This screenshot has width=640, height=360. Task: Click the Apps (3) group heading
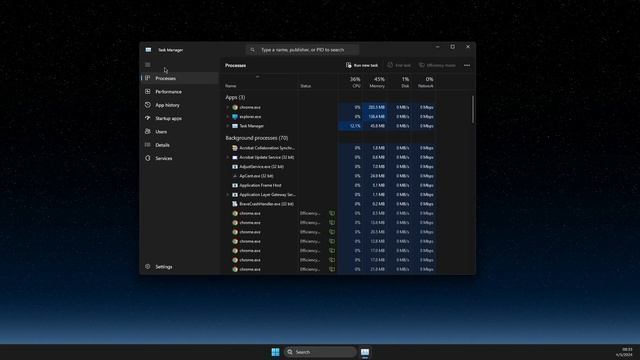coord(235,97)
